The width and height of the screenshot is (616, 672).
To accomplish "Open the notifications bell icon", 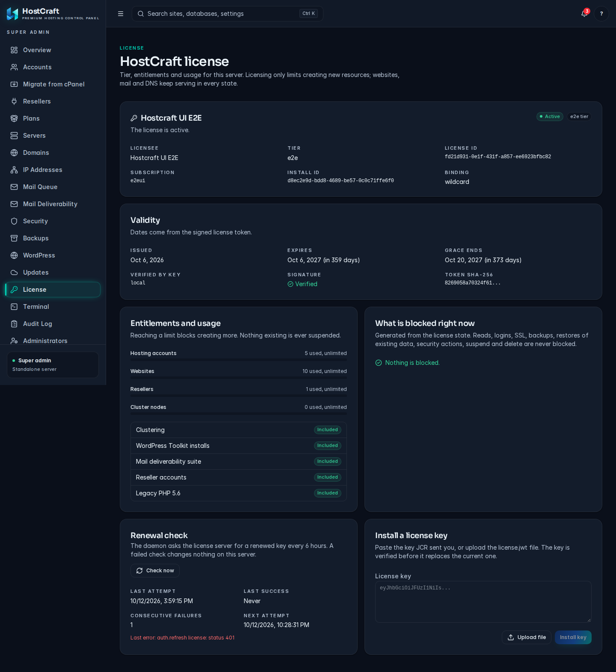I will [x=584, y=14].
